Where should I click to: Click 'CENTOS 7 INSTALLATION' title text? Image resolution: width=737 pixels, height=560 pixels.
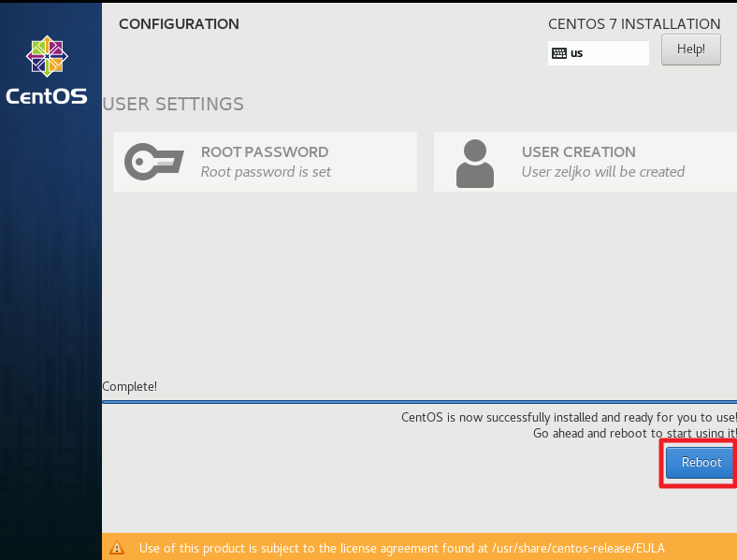[634, 24]
